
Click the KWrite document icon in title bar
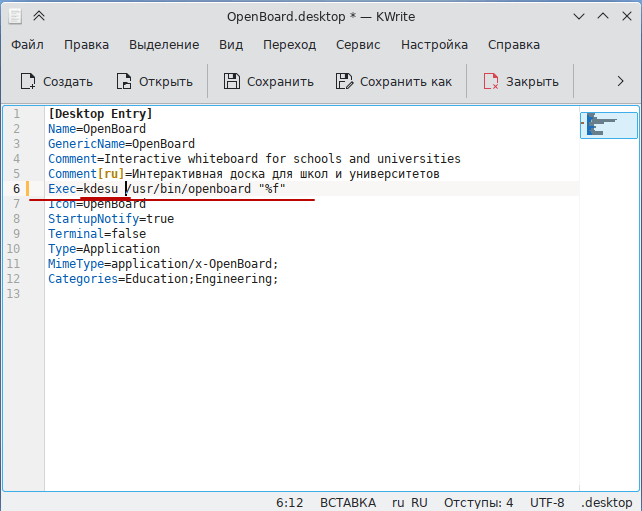coord(12,16)
